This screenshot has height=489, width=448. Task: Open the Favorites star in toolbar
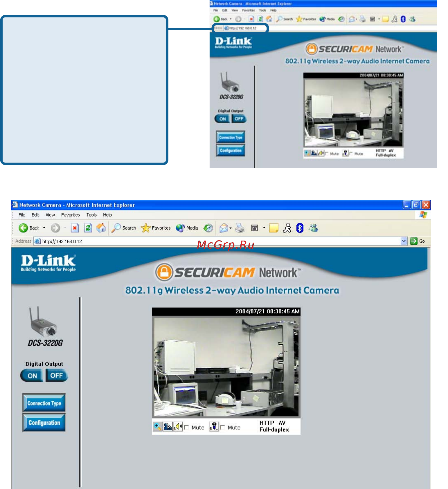click(156, 228)
